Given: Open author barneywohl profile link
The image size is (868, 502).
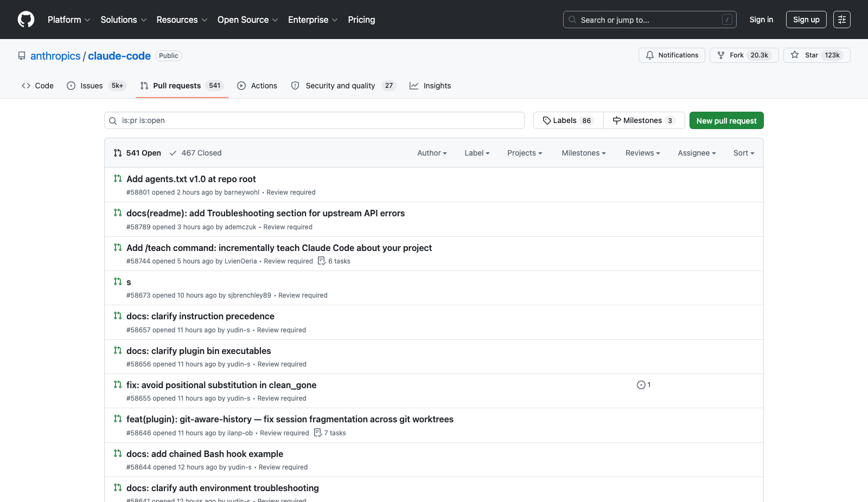Looking at the screenshot, I should pyautogui.click(x=241, y=192).
